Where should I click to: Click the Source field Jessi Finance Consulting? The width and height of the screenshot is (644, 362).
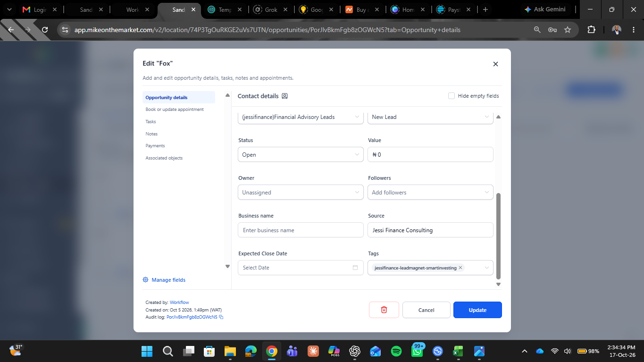coord(430,230)
